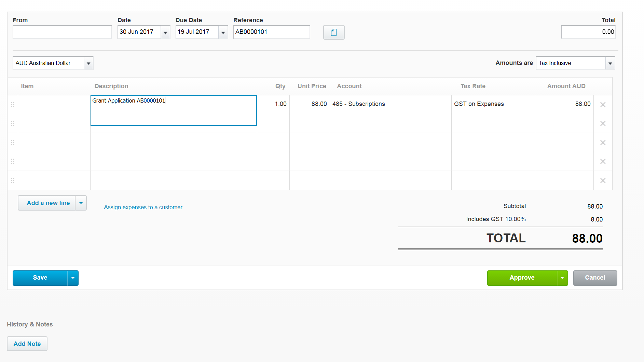
Task: Open the Save button dropdown arrow
Action: pos(73,278)
